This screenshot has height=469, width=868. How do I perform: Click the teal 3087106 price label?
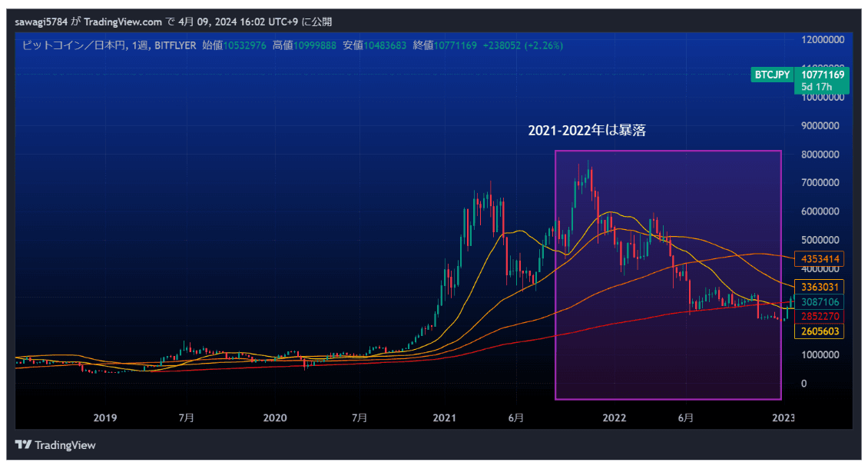[822, 302]
